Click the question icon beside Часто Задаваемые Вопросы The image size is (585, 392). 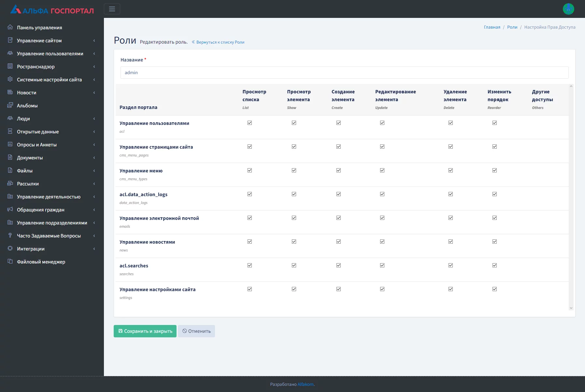(x=10, y=236)
